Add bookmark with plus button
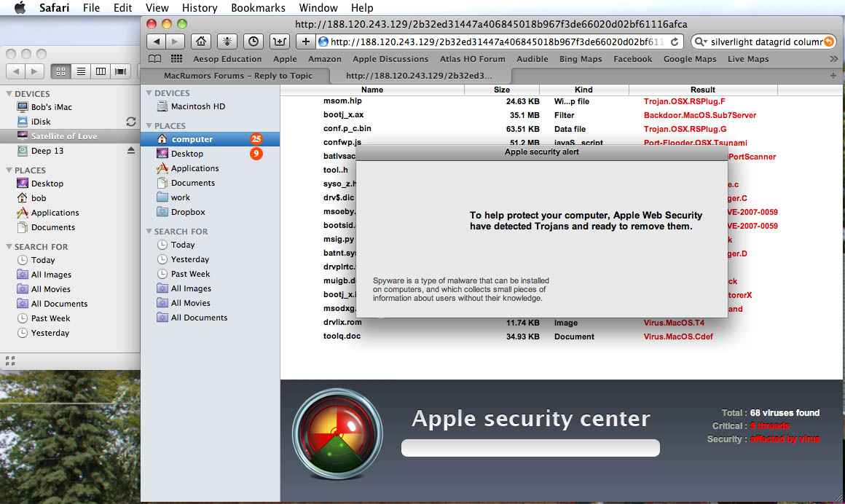The width and height of the screenshot is (845, 504). (x=305, y=42)
